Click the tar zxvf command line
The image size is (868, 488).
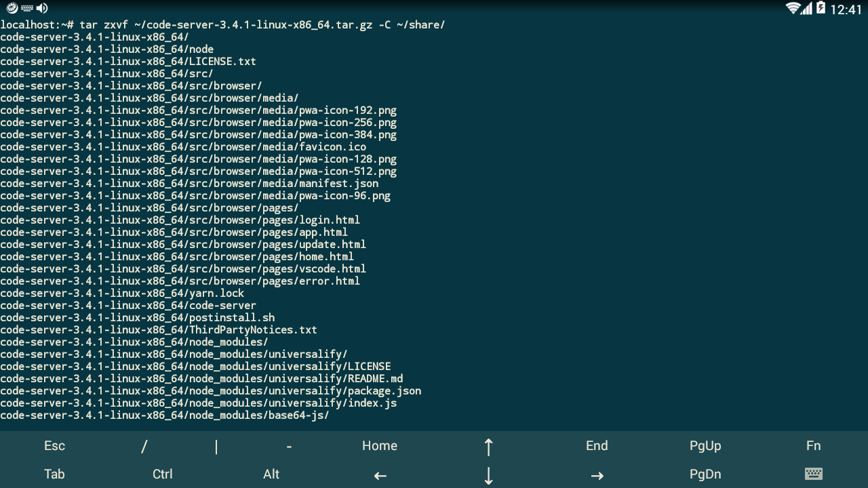pyautogui.click(x=222, y=24)
